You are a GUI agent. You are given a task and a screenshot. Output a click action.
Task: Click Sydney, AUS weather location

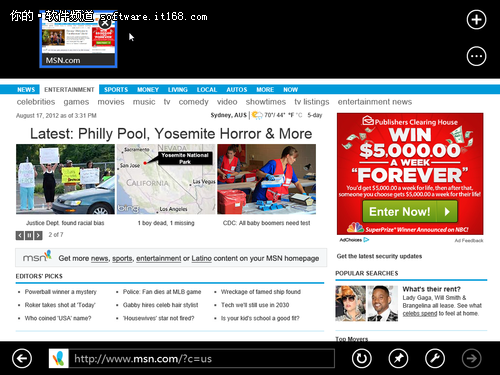[x=228, y=115]
